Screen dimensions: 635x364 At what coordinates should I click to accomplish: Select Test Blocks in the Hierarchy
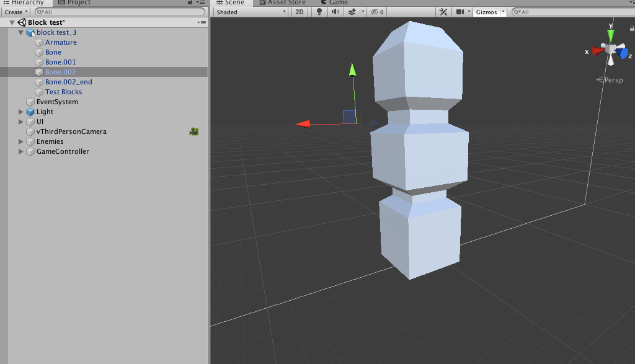pos(63,92)
